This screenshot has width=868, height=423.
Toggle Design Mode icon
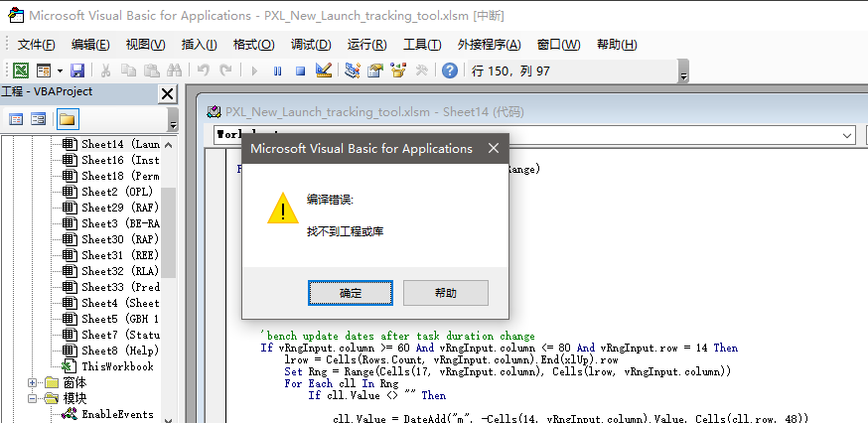coord(324,70)
